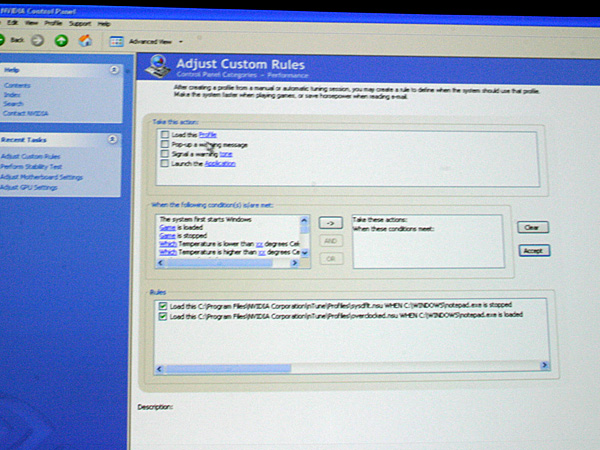Enable the 'Load the Profile' checkbox
Image resolution: width=600 pixels, height=450 pixels.
pyautogui.click(x=164, y=134)
